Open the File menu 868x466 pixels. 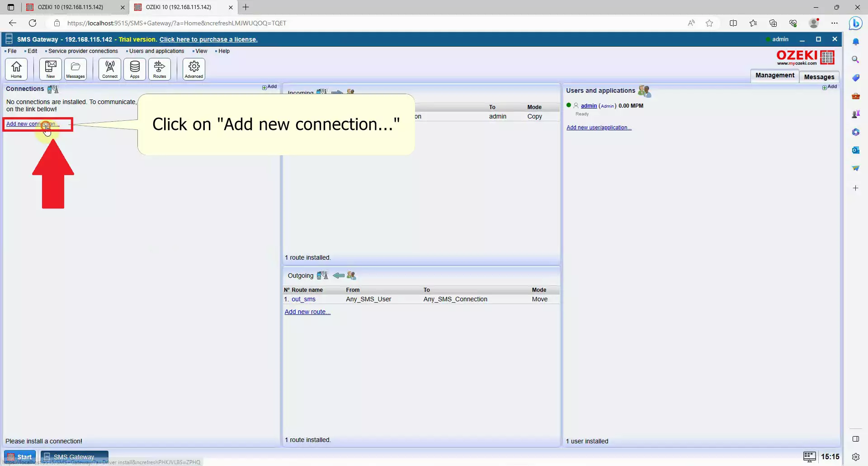pyautogui.click(x=12, y=51)
